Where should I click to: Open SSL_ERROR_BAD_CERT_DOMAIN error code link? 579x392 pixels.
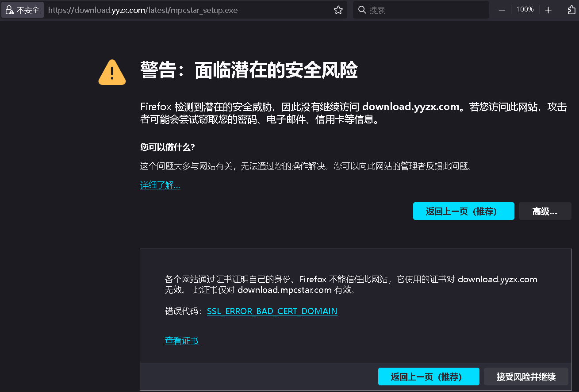pos(272,311)
